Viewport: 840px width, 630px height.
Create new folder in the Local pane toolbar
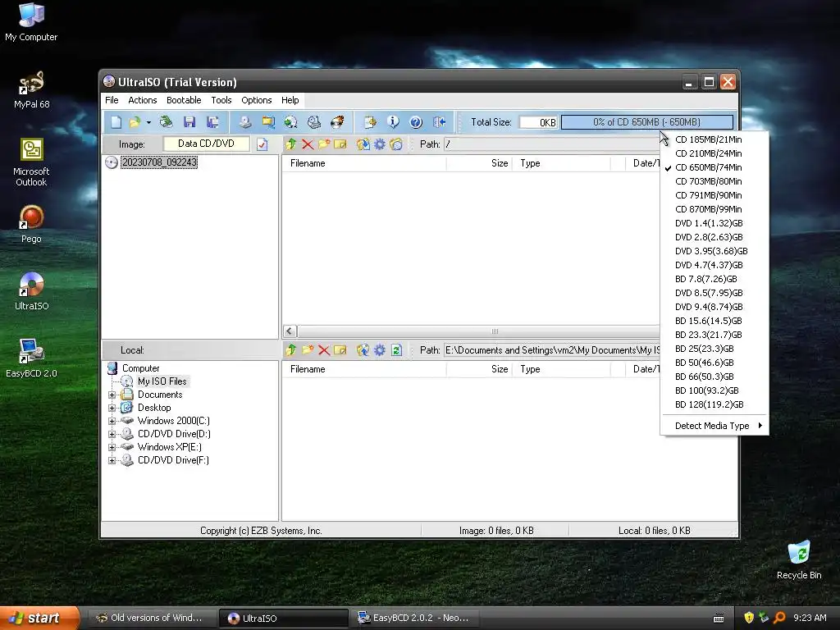(308, 350)
